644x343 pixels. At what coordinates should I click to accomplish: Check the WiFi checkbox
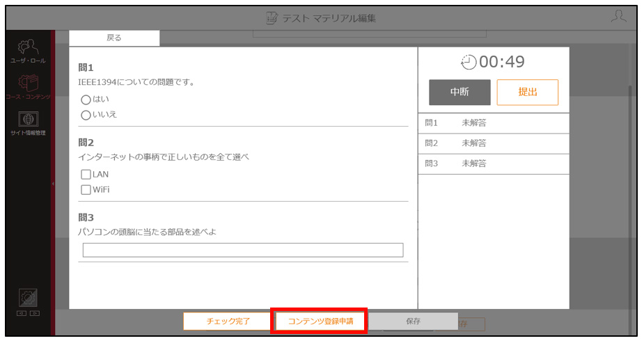(86, 189)
